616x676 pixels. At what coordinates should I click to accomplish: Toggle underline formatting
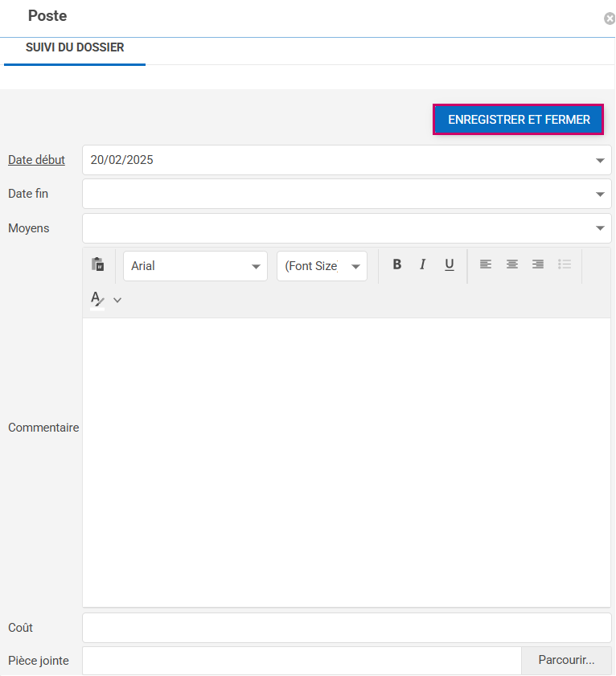point(450,264)
